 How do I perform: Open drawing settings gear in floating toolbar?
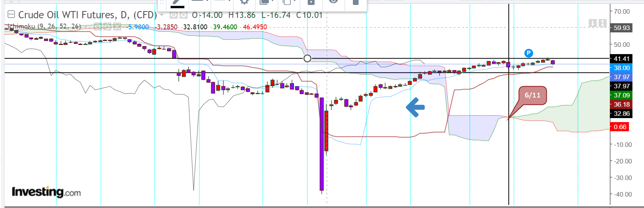coord(244,2)
